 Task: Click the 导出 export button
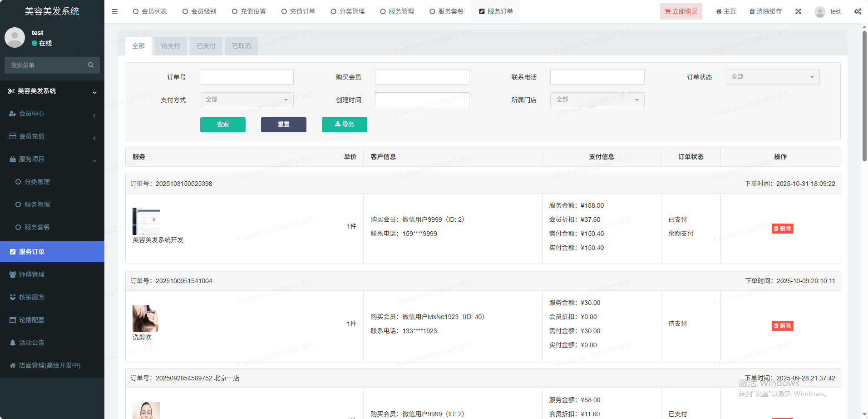[344, 125]
